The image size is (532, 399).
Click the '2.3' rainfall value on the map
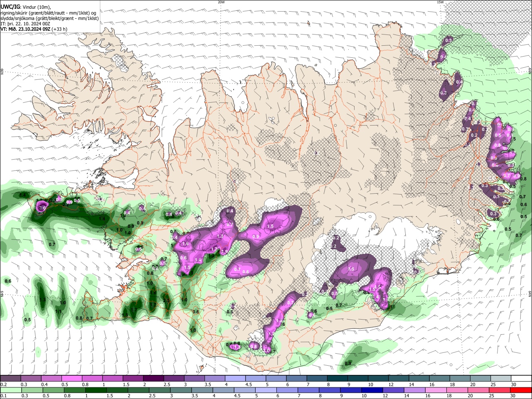(x=167, y=300)
